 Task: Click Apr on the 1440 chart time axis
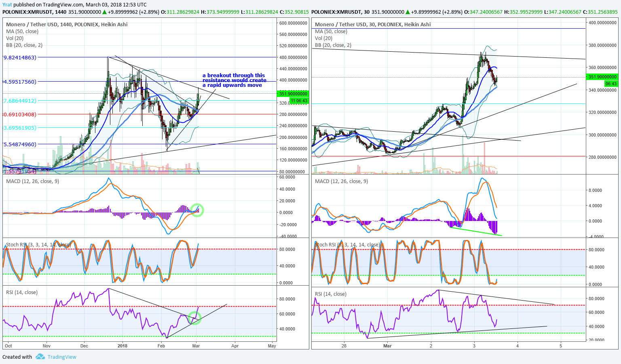(x=235, y=346)
